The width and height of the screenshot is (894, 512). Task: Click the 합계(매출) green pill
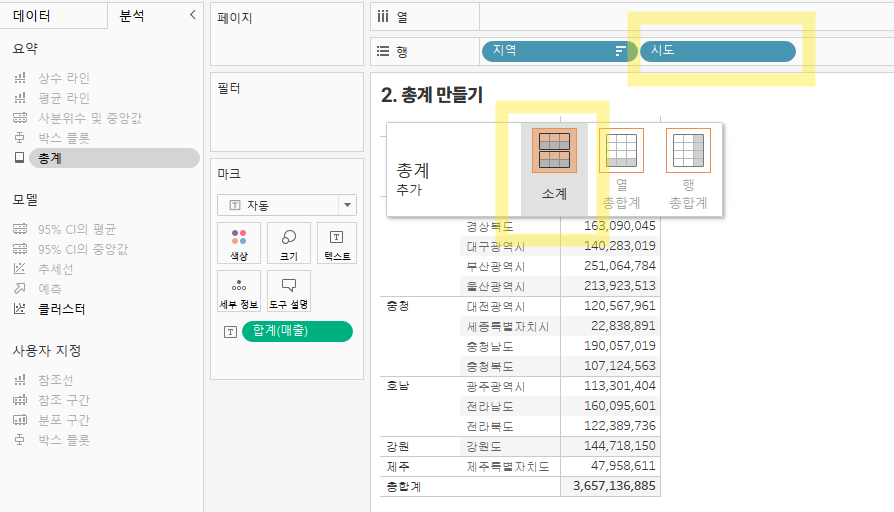pyautogui.click(x=297, y=331)
